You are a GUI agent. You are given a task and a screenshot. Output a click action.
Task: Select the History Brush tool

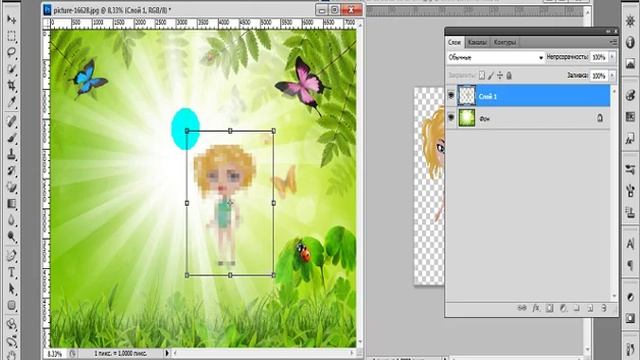(11, 171)
